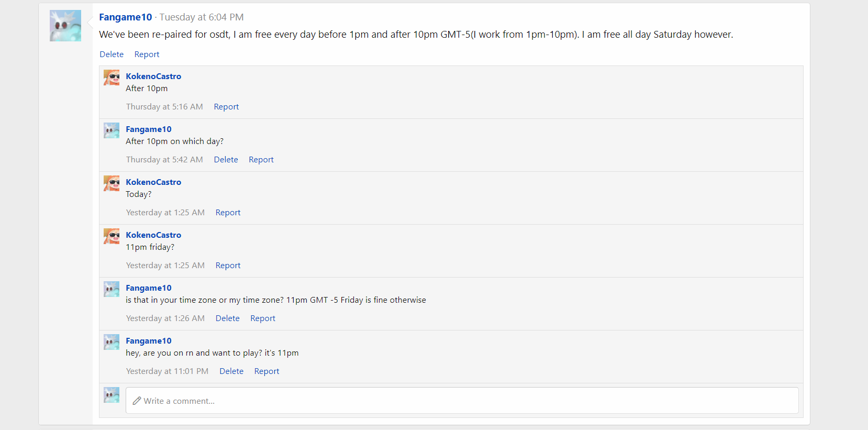Click KokenoCastro's avatar beside 'After 10pm'

[x=112, y=78]
